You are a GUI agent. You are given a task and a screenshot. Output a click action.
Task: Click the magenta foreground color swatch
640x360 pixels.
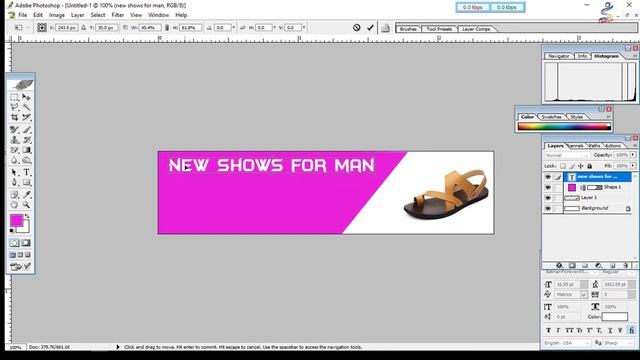tap(16, 220)
